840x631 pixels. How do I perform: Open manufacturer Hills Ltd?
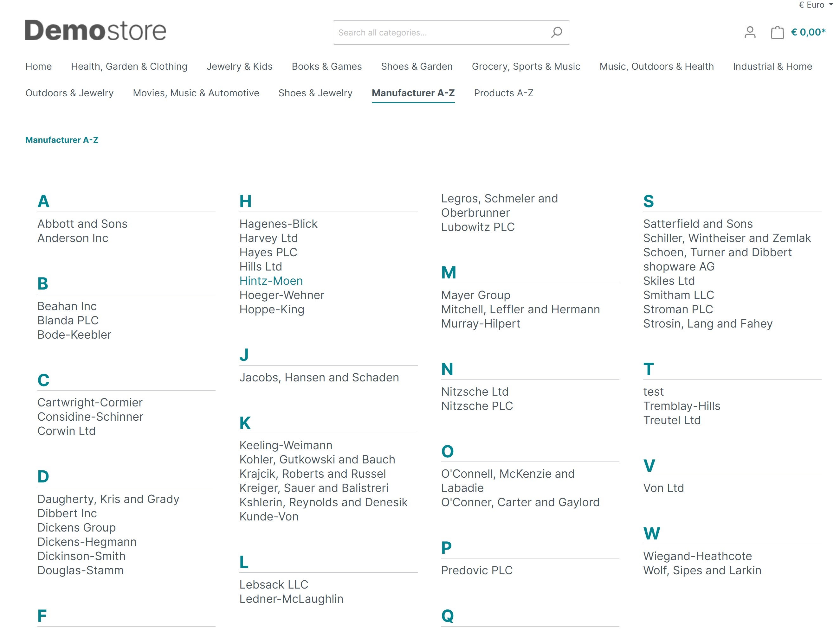[x=261, y=267]
